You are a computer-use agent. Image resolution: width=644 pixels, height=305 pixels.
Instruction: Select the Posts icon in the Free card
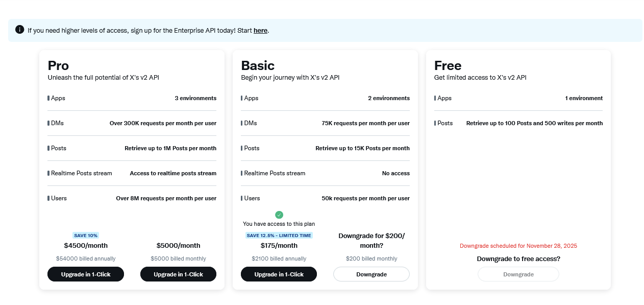pyautogui.click(x=434, y=123)
